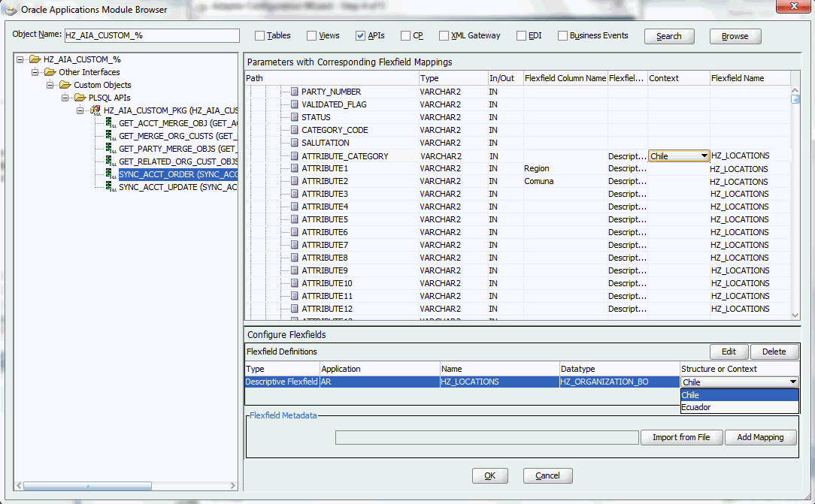Click the HZ_AIA_CUSTOM_PKG package icon
The width and height of the screenshot is (815, 504).
click(x=95, y=110)
